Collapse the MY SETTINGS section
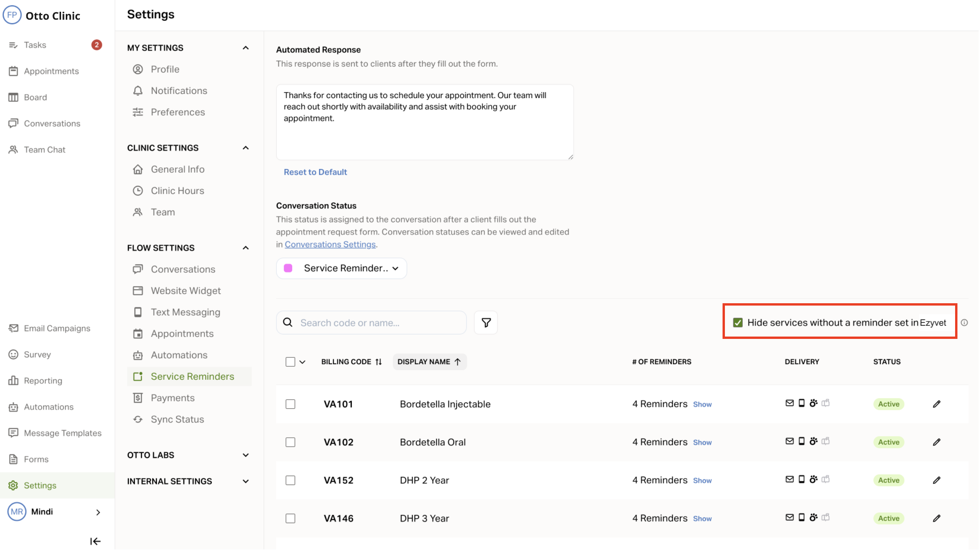 (x=246, y=48)
